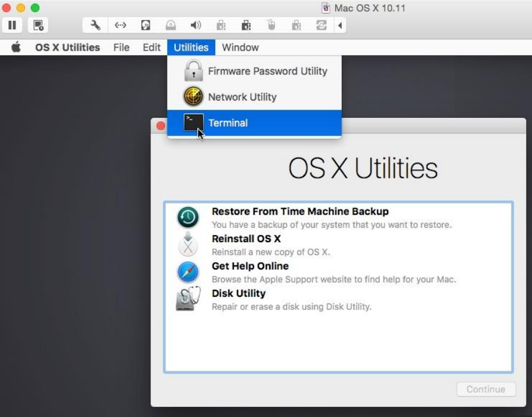532x417 pixels.
Task: Click the Continue button
Action: pos(486,389)
